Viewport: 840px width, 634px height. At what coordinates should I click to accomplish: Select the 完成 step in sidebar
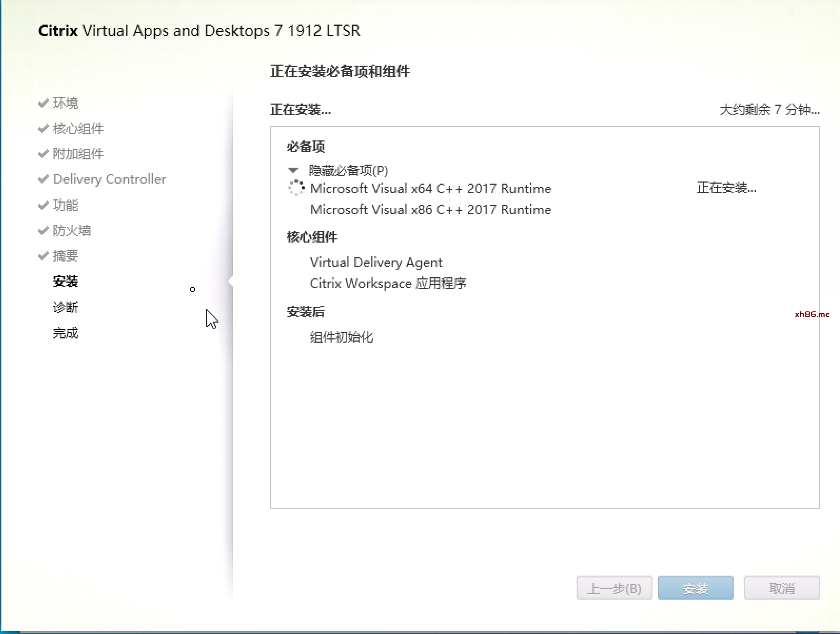point(65,333)
